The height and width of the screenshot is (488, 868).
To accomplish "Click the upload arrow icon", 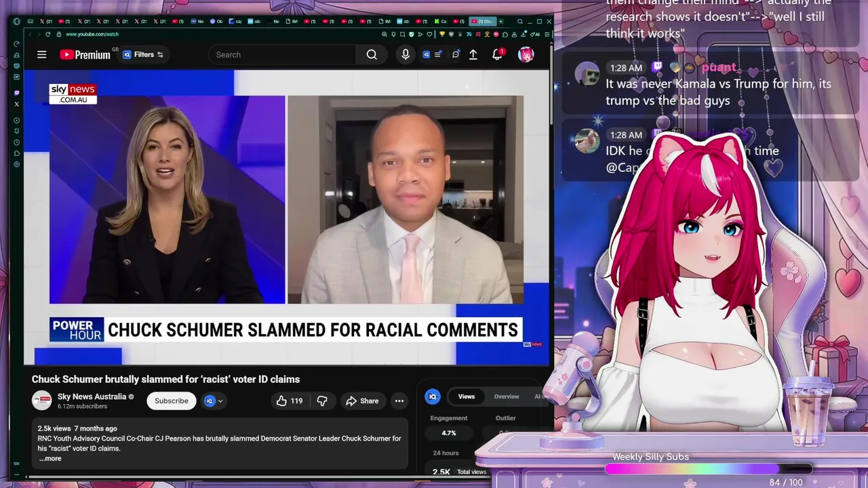I will [x=473, y=55].
